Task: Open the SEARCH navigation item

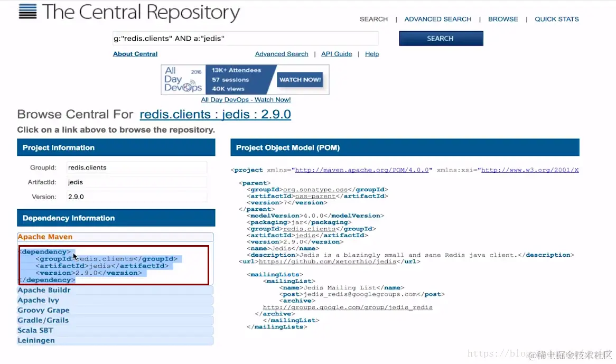Action: [x=373, y=19]
